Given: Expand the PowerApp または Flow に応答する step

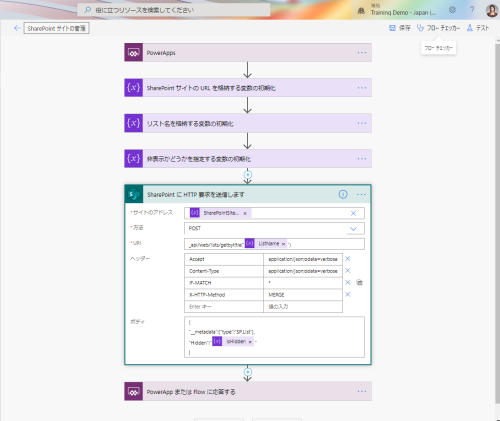Looking at the screenshot, I should pyautogui.click(x=248, y=391).
